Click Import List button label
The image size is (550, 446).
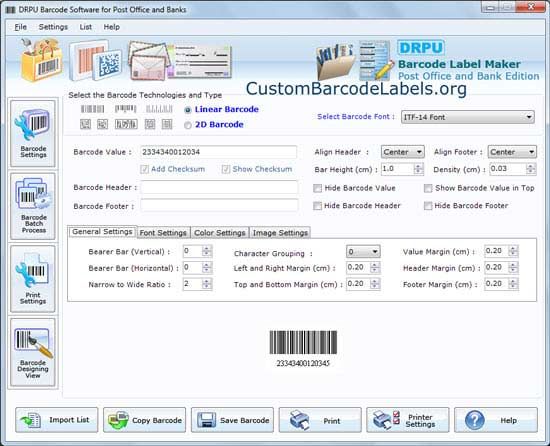pos(69,420)
